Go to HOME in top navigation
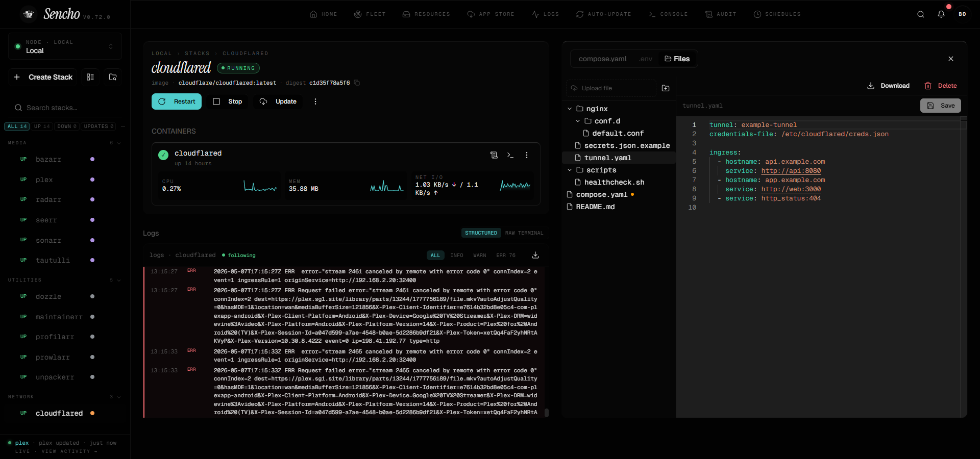The width and height of the screenshot is (980, 459). (x=324, y=14)
